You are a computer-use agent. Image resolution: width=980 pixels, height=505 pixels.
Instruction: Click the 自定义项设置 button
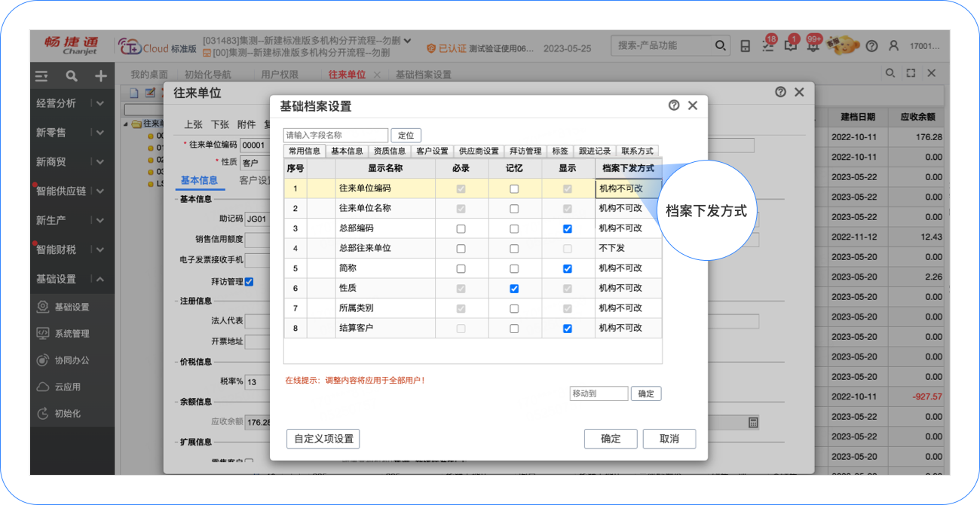click(x=323, y=439)
